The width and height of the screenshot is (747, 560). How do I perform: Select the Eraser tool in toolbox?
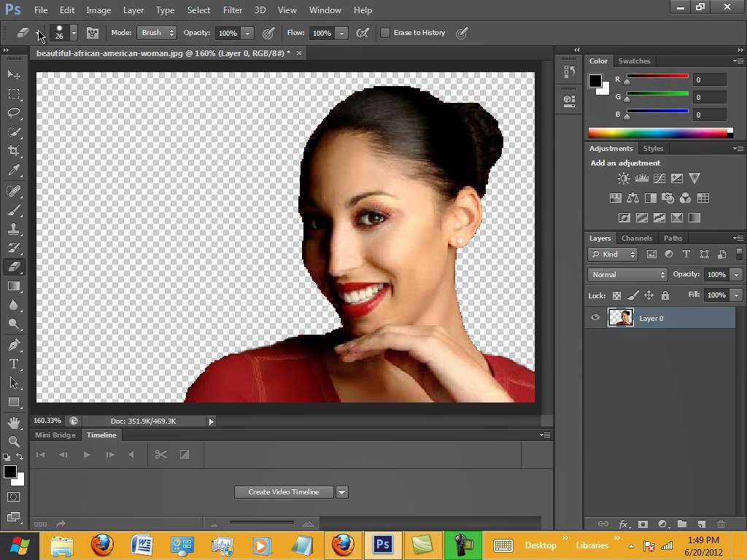14,267
